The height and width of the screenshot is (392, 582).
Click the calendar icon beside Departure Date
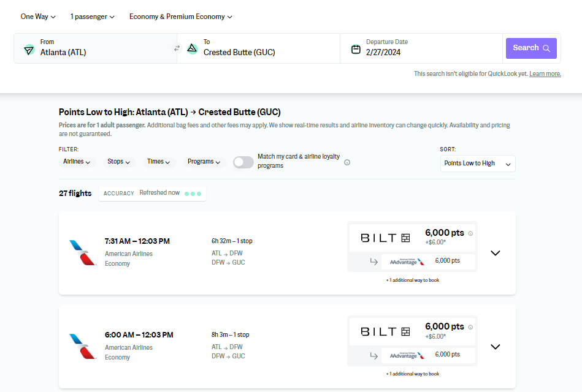pos(356,49)
